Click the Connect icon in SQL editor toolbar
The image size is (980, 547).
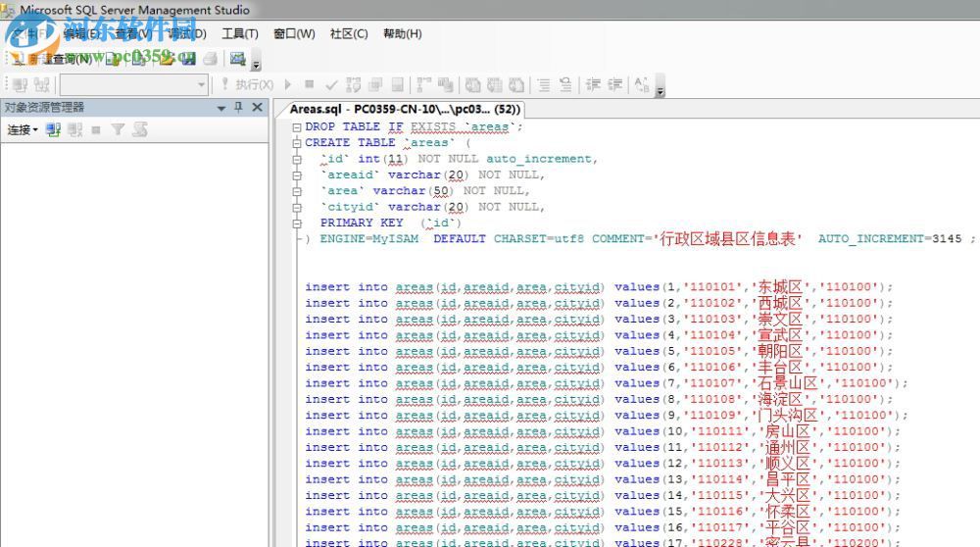click(x=20, y=84)
